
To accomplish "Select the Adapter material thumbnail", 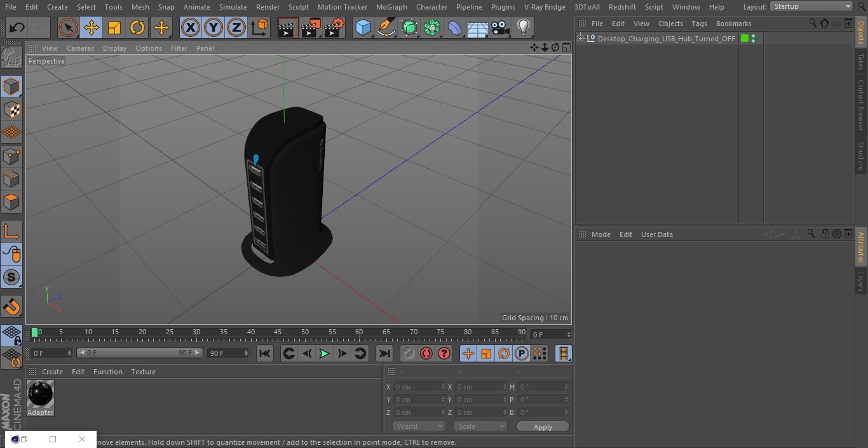I will pyautogui.click(x=41, y=395).
